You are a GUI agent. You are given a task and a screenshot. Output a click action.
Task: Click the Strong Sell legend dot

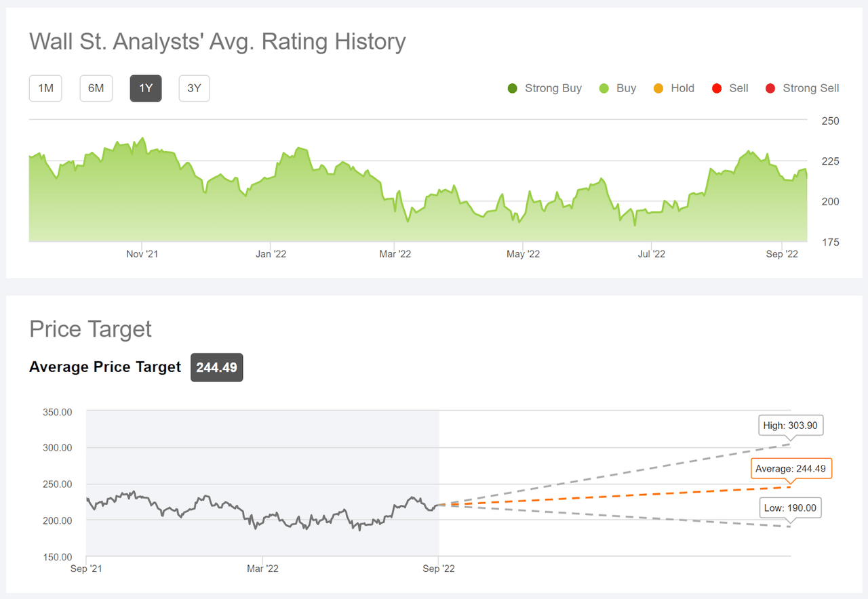(770, 88)
